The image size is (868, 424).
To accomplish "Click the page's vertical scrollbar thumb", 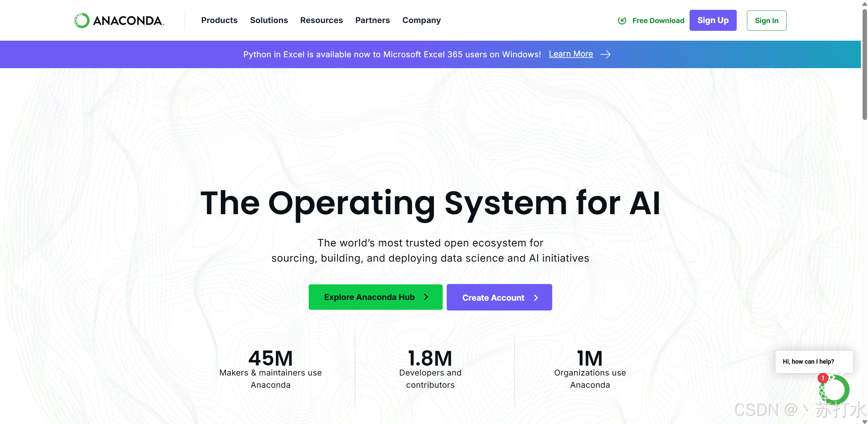I will pyautogui.click(x=864, y=64).
